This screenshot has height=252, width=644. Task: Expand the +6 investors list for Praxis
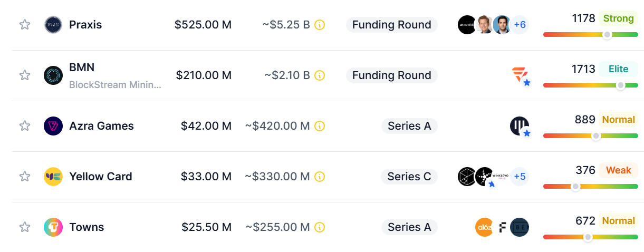coord(520,25)
